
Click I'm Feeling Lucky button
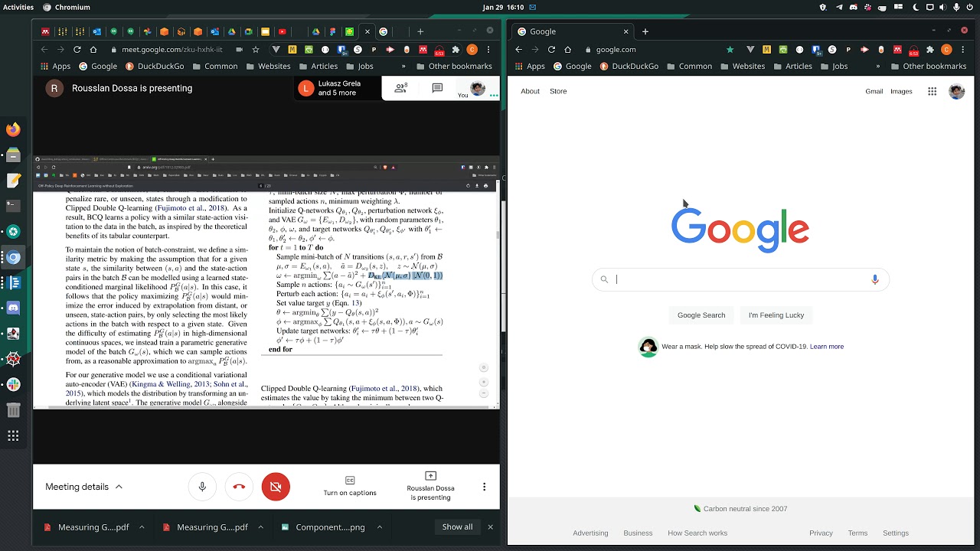pyautogui.click(x=776, y=315)
